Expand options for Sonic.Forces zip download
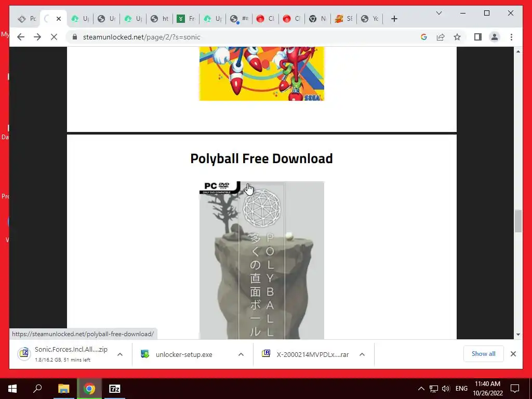The height and width of the screenshot is (399, 532). coord(120,354)
